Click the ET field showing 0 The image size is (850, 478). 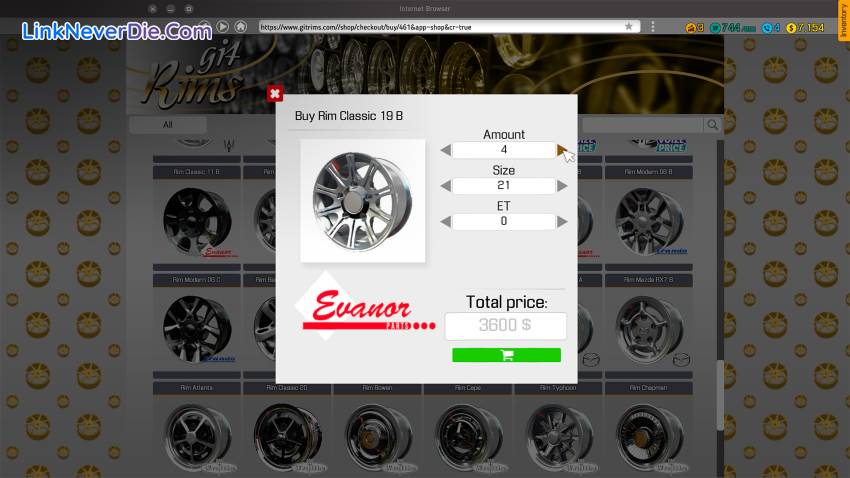(x=504, y=221)
